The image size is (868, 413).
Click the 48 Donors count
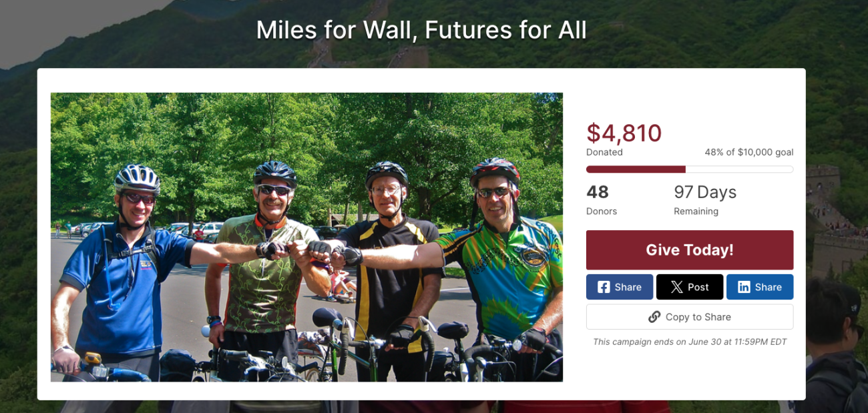pos(598,192)
